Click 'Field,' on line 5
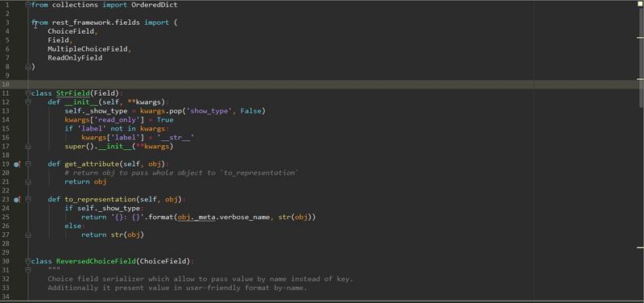The height and width of the screenshot is (303, 644). click(60, 40)
